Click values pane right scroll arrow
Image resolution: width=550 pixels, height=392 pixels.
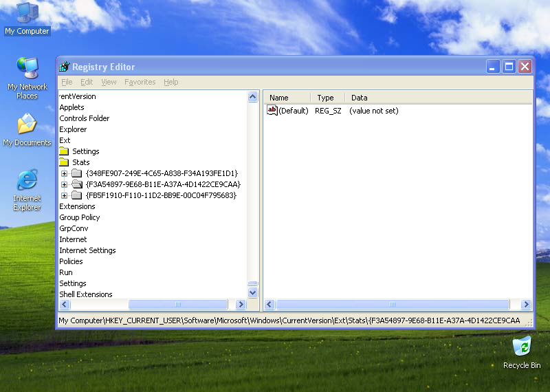click(526, 304)
